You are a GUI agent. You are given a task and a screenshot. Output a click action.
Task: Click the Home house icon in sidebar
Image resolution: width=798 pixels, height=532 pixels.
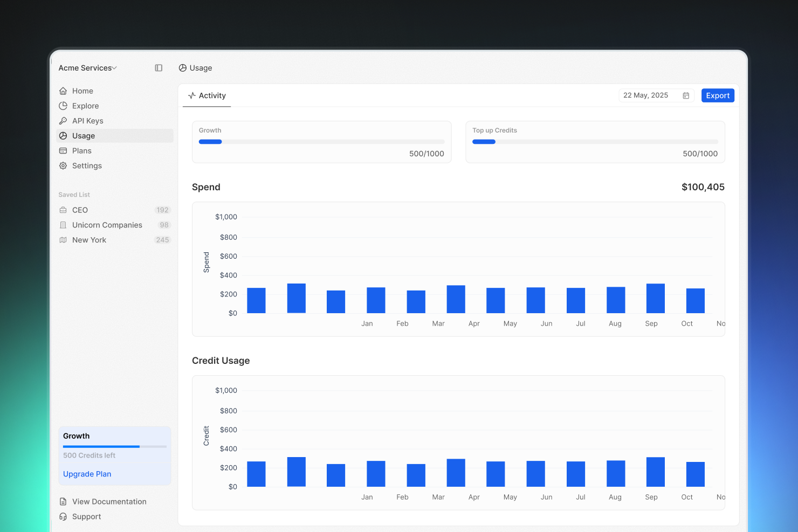coord(63,91)
